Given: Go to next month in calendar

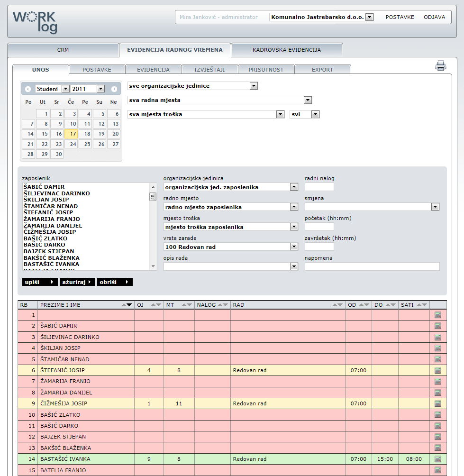Looking at the screenshot, I should point(114,89).
